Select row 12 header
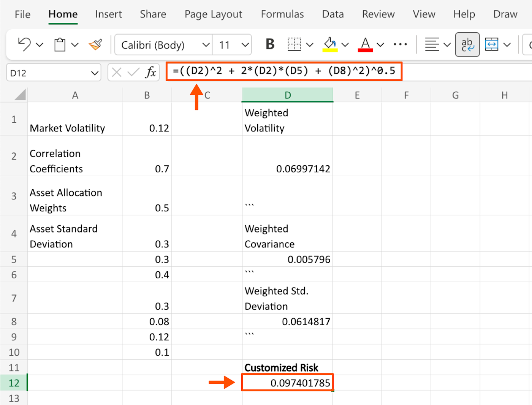The width and height of the screenshot is (532, 405). (x=14, y=383)
